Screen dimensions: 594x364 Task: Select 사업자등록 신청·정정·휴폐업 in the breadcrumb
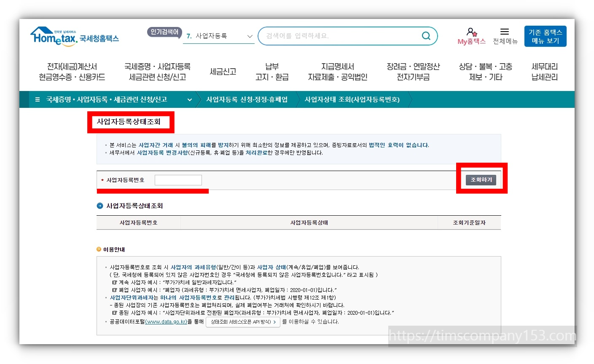[x=247, y=99]
